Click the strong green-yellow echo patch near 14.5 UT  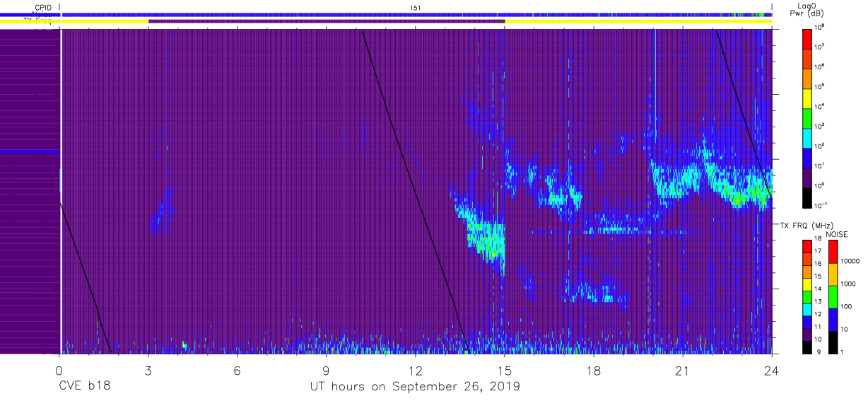(x=486, y=240)
